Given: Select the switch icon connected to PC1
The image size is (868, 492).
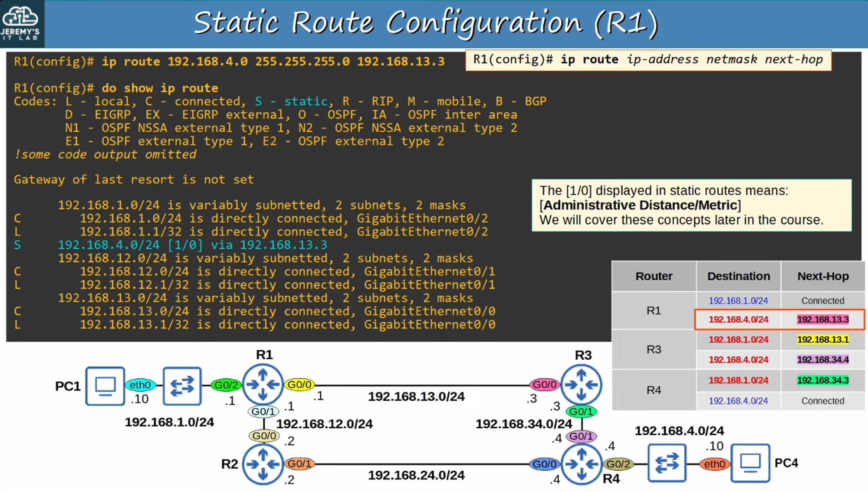Looking at the screenshot, I should click(182, 386).
